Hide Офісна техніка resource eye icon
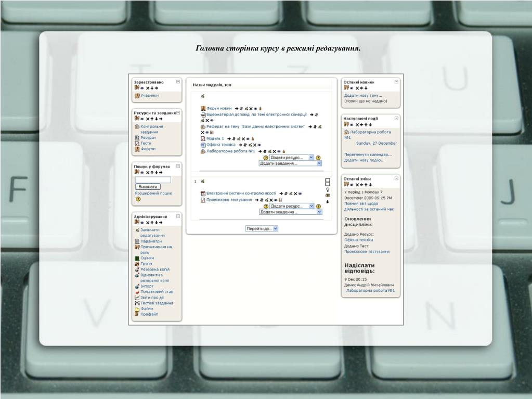 pos(259,145)
